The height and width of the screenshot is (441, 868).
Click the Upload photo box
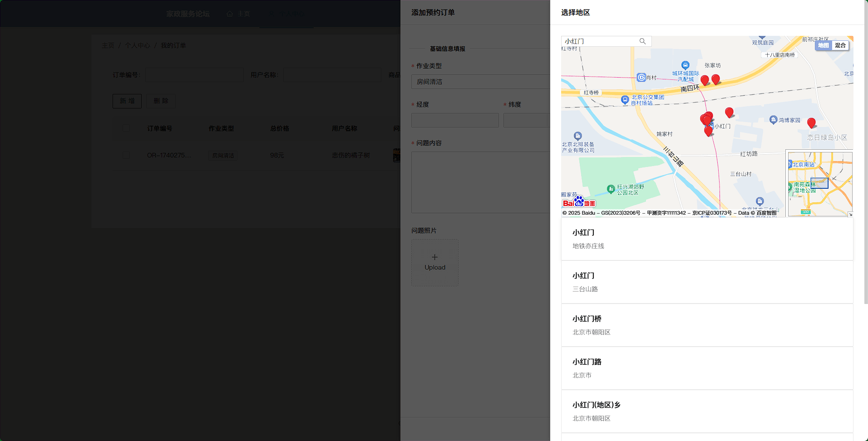[x=435, y=263]
